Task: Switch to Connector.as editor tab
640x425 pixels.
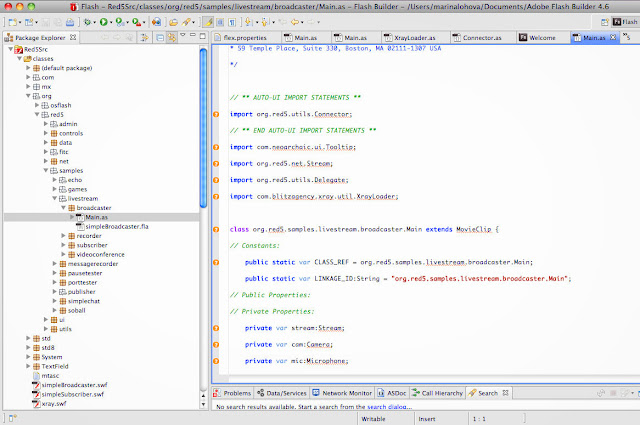Action: click(x=482, y=38)
